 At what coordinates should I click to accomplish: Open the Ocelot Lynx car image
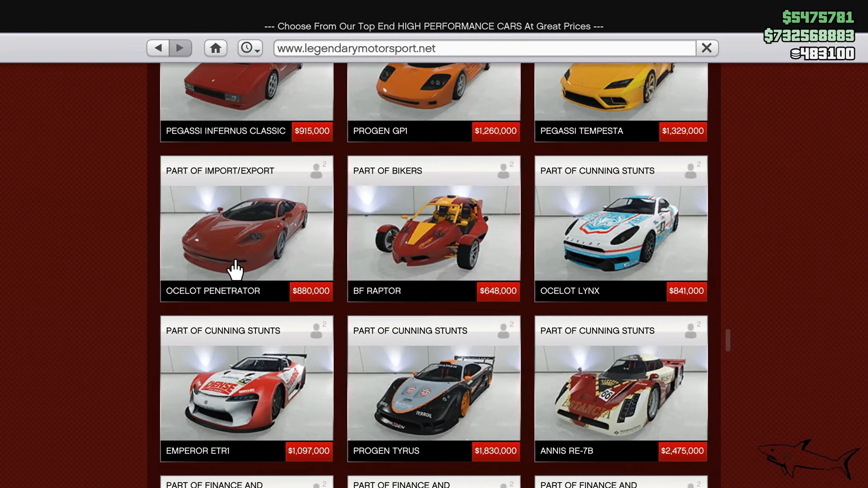pos(621,233)
